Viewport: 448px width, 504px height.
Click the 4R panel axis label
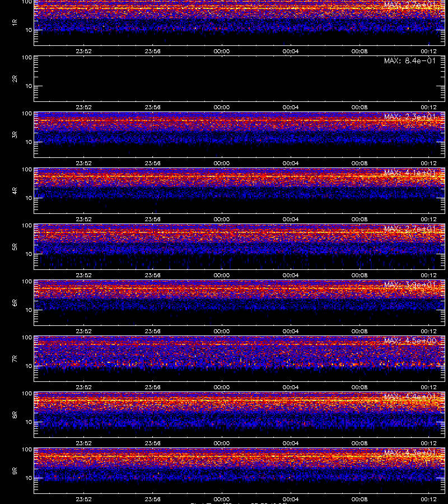pyautogui.click(x=15, y=190)
